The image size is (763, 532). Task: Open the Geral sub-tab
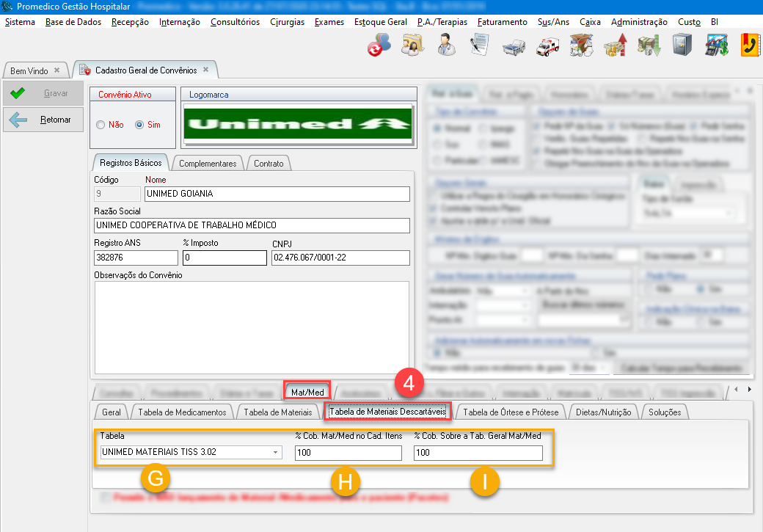click(111, 412)
